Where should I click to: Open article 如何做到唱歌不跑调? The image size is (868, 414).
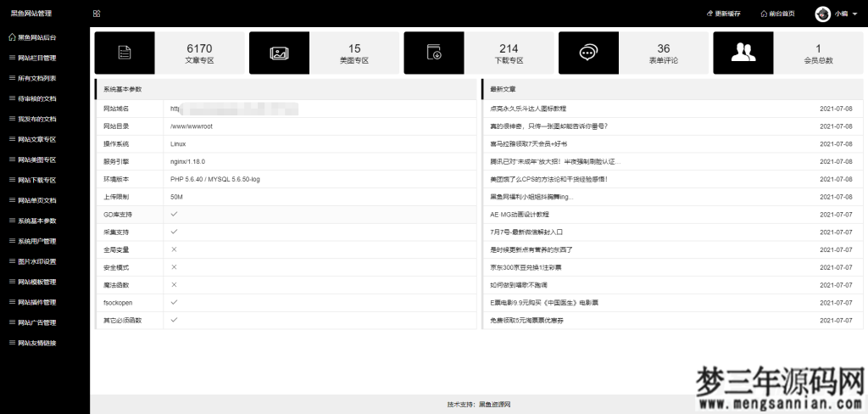coord(518,285)
